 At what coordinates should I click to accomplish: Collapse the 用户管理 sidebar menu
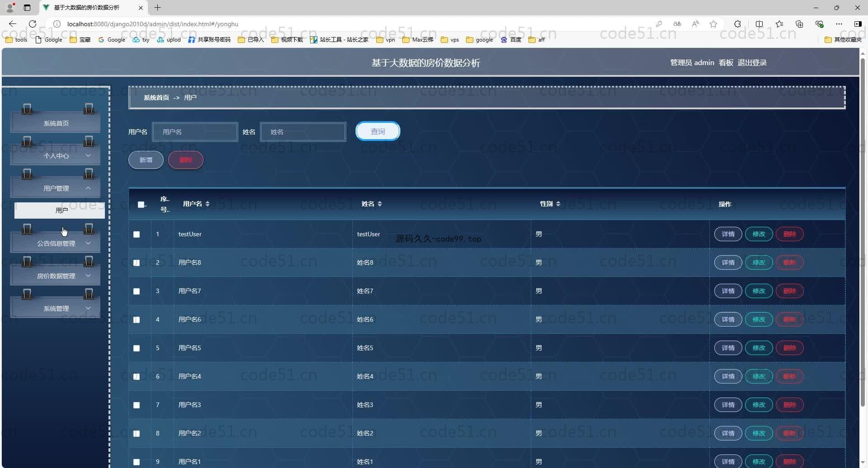pyautogui.click(x=56, y=188)
